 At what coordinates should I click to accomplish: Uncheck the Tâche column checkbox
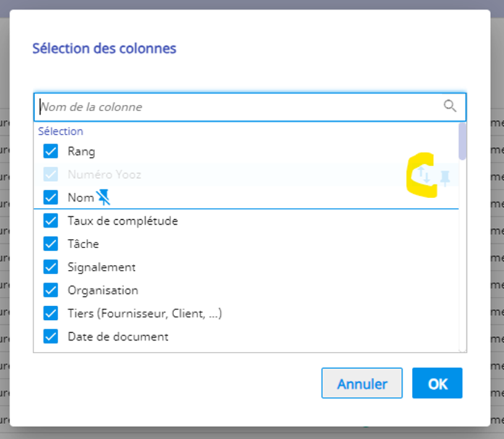tap(51, 244)
